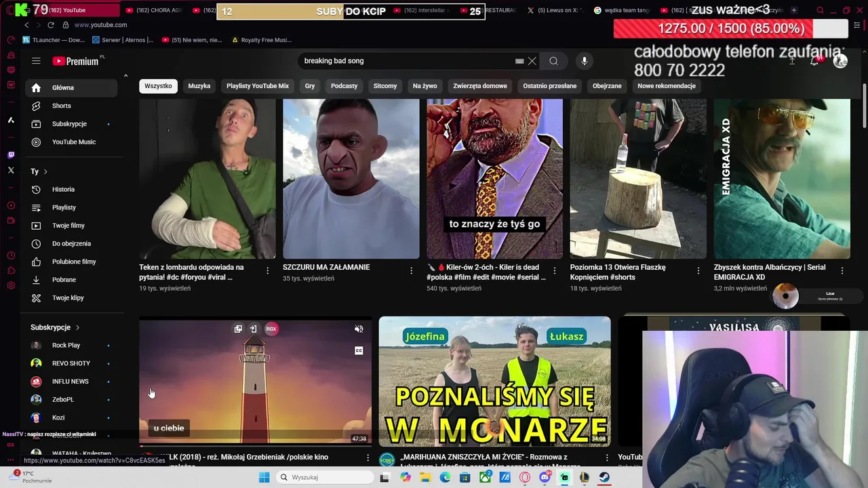Open the SZCZURU MA ZAŁAMANIE short thumbnail
Image resolution: width=868 pixels, height=488 pixels.
click(x=351, y=178)
